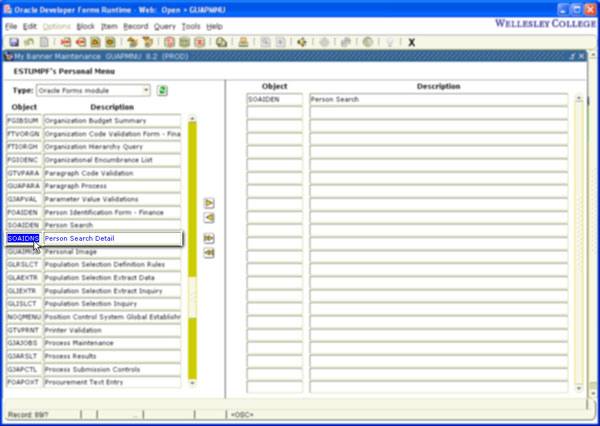Click the left list scrollbar up arrow
Image resolution: width=600 pixels, height=426 pixels.
192,118
